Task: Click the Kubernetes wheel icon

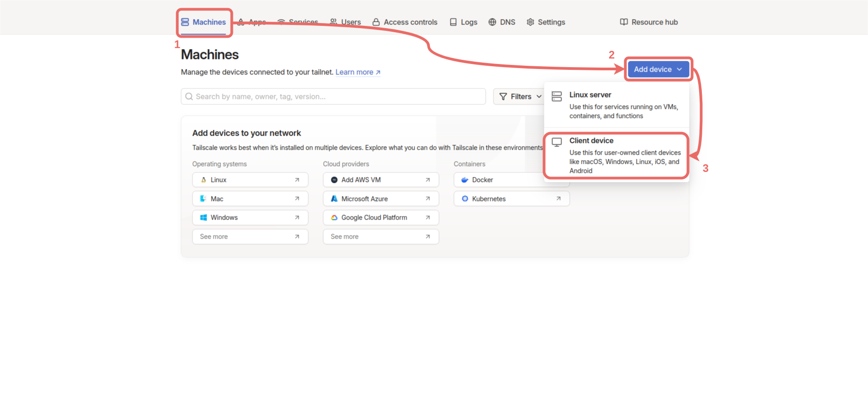Action: (465, 199)
